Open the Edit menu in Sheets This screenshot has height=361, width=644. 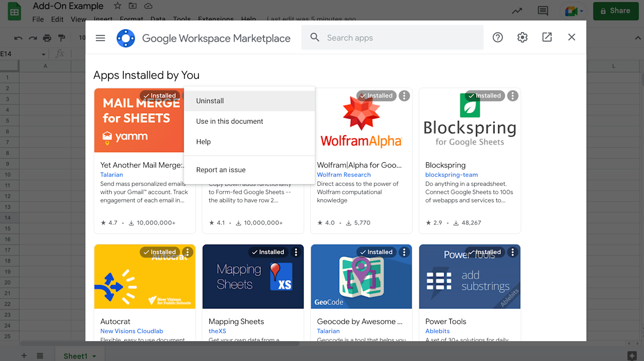click(x=57, y=19)
